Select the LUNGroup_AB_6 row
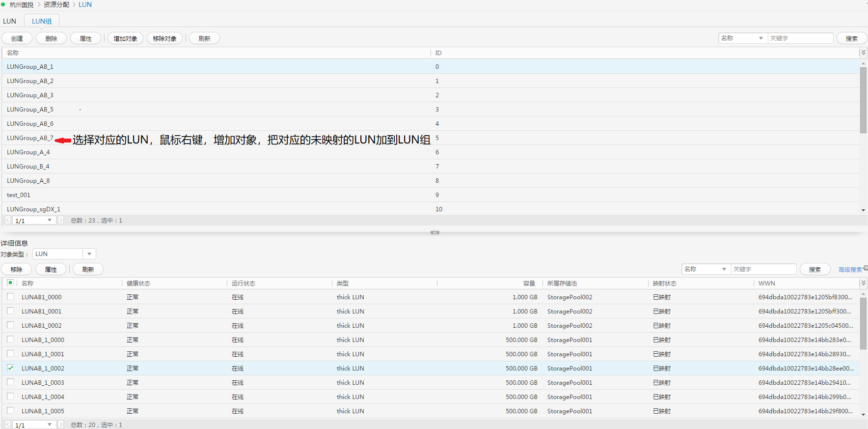Screen dimensions: 868x429 [430, 123]
